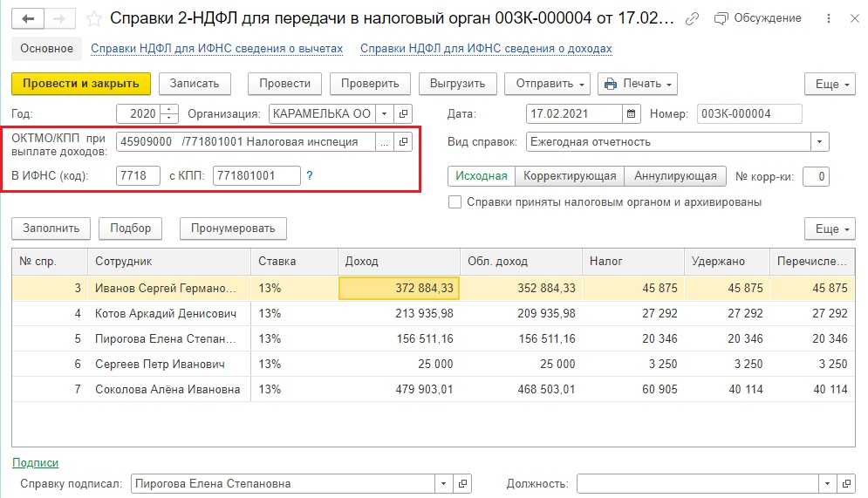Select Корректирующая certificate type

tap(570, 175)
